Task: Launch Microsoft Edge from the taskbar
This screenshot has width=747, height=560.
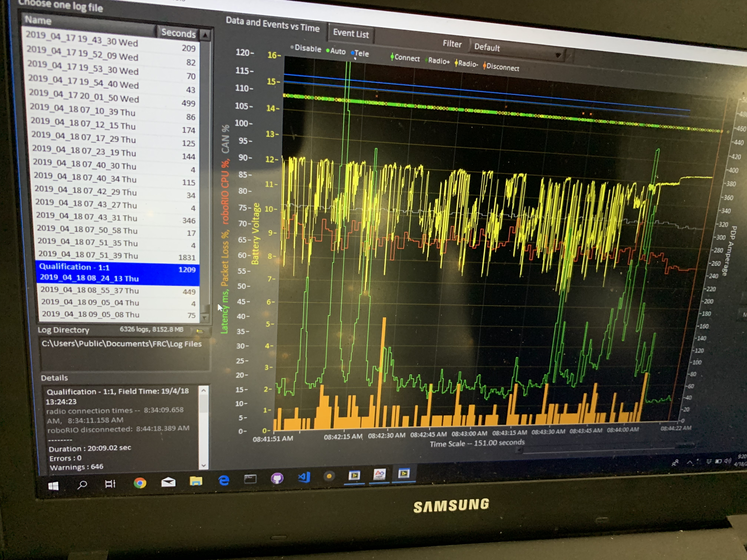Action: pos(224,480)
